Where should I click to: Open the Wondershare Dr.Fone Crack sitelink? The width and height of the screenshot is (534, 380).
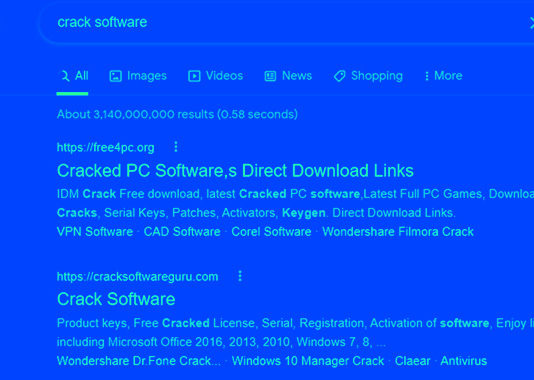coord(139,361)
